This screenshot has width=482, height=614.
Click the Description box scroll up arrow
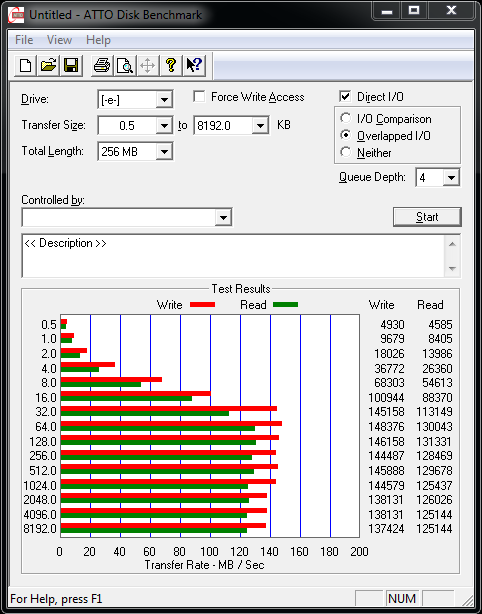point(452,244)
